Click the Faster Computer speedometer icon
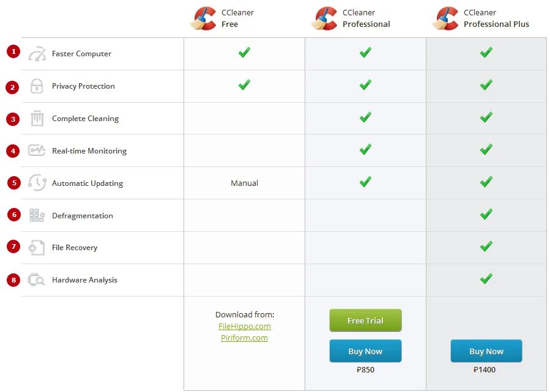Image resolution: width=550 pixels, height=392 pixels. pos(37,54)
